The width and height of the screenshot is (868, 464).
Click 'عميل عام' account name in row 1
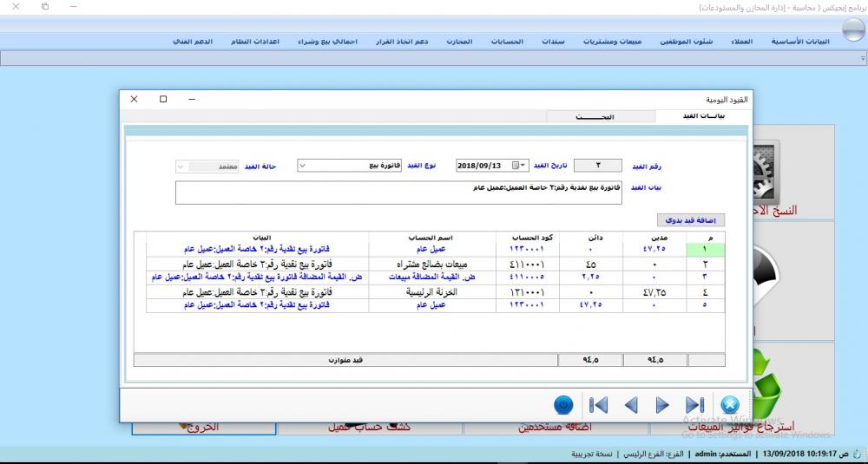431,250
